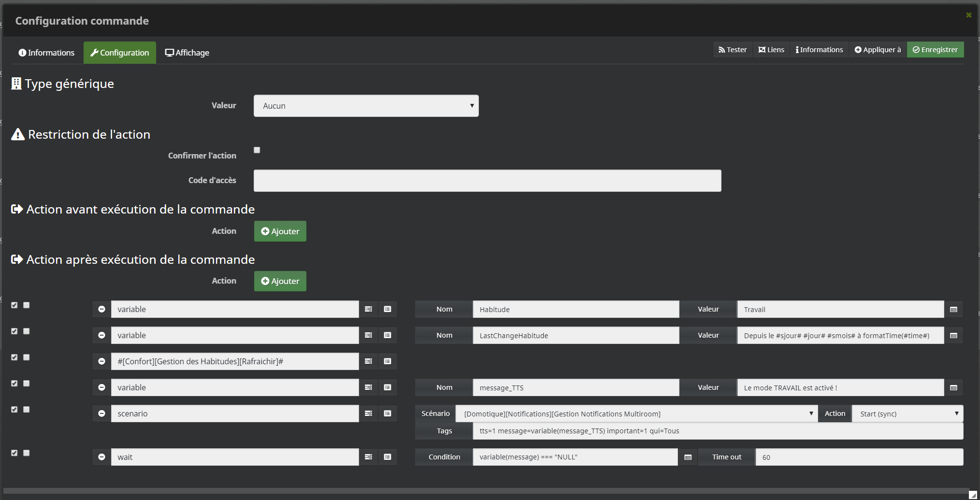Click the scenario action name field

pyautogui.click(x=235, y=414)
